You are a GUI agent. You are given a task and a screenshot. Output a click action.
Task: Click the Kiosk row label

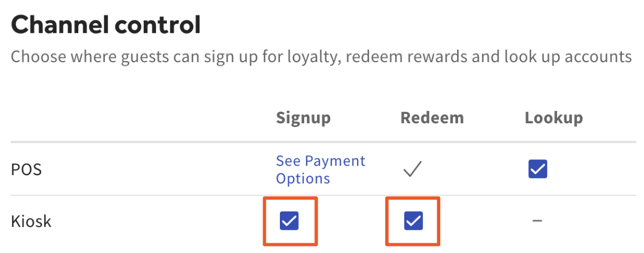(31, 221)
